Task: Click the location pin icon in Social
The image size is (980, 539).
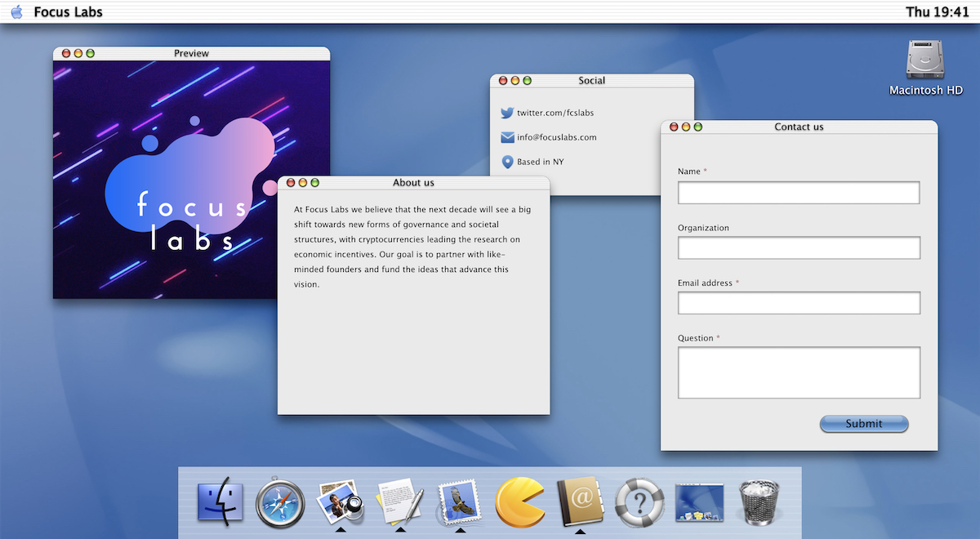Action: [507, 162]
